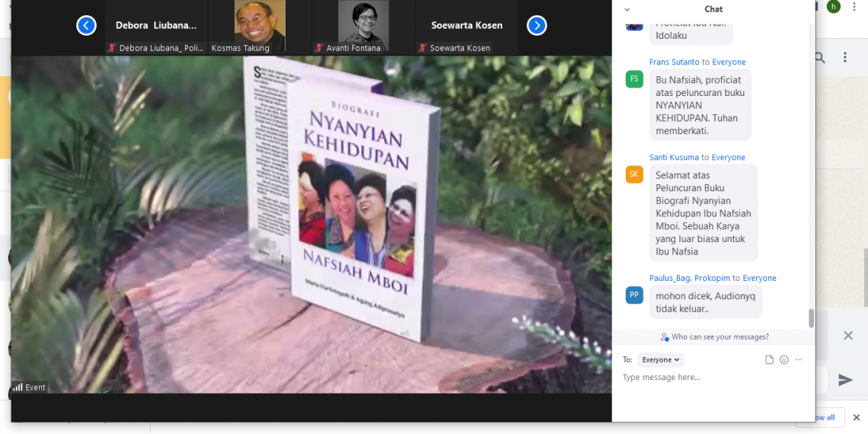Click the message ending with 'Idolaku'
The width and height of the screenshot is (868, 434).
pyautogui.click(x=691, y=34)
